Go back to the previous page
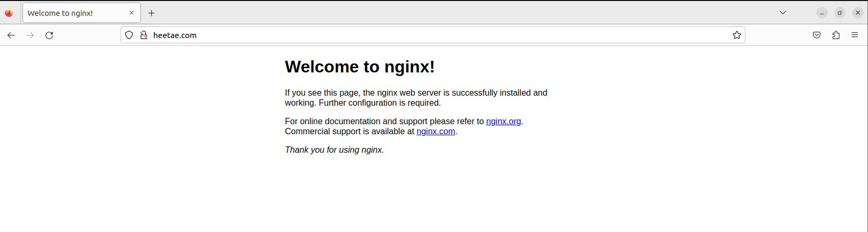 click(x=11, y=35)
